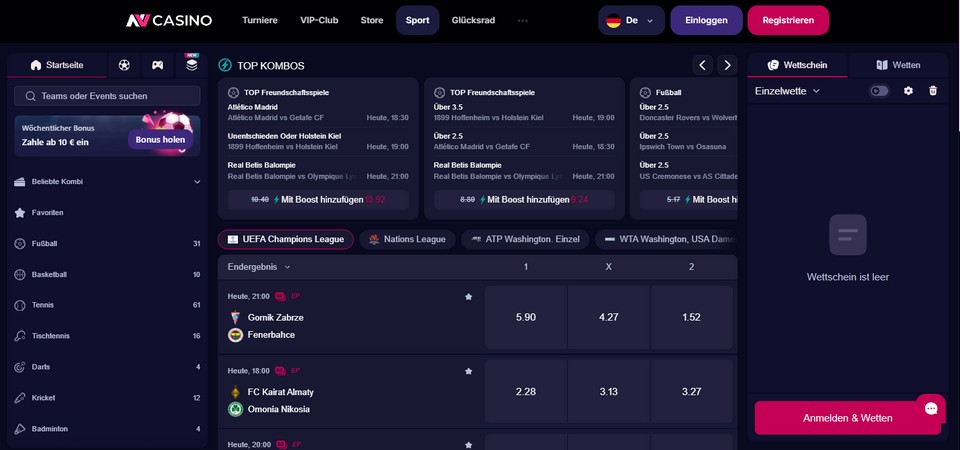This screenshot has height=450, width=960.
Task: Click the Top Kombos lightning bolt icon
Action: pos(225,65)
